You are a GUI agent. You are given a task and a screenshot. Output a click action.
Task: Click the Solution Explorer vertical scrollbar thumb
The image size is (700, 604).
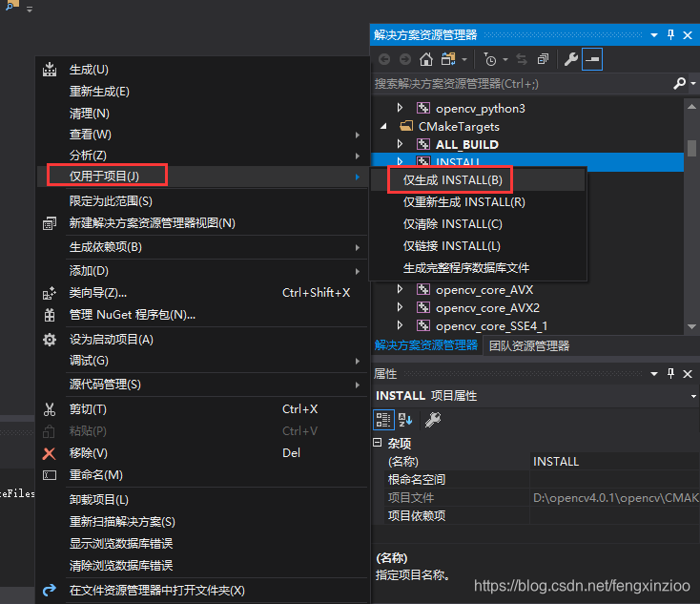(x=691, y=148)
